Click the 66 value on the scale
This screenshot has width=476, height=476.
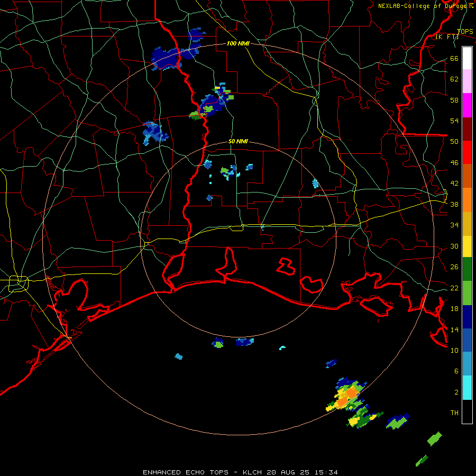tap(454, 58)
